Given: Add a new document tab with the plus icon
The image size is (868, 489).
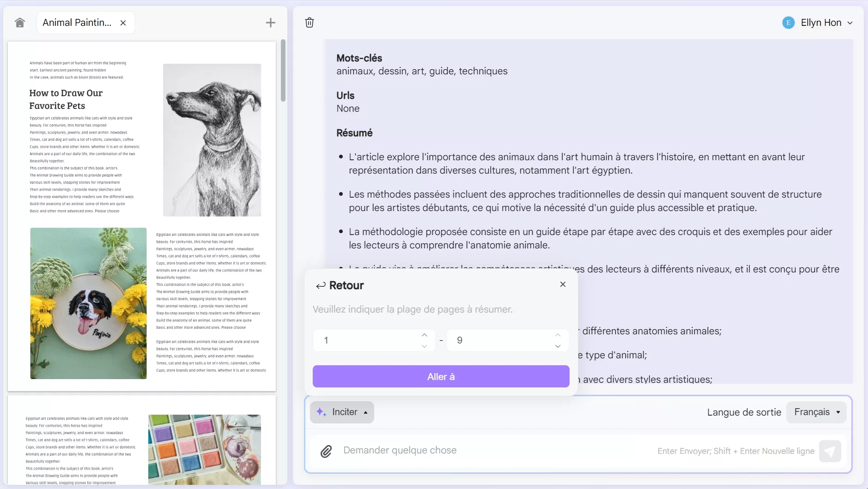Looking at the screenshot, I should [x=270, y=22].
